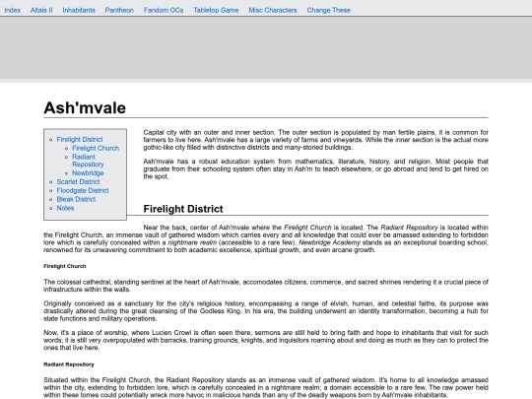This screenshot has width=532, height=399.
Task: Open Fandom OCs from the top bar
Action: click(x=164, y=10)
